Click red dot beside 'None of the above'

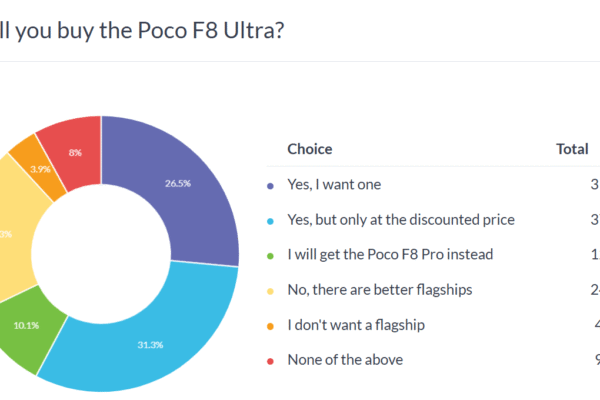click(x=270, y=360)
